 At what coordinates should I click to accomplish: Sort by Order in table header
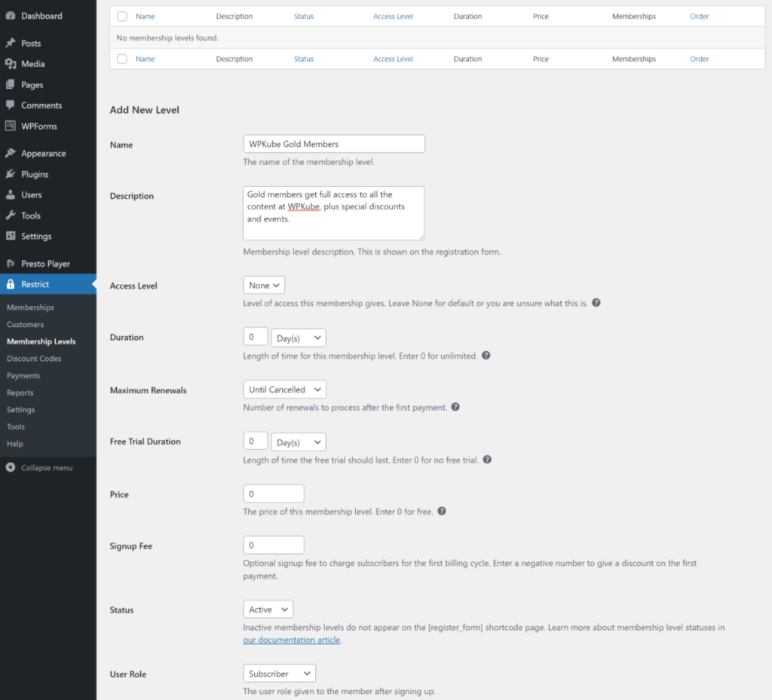click(x=699, y=17)
